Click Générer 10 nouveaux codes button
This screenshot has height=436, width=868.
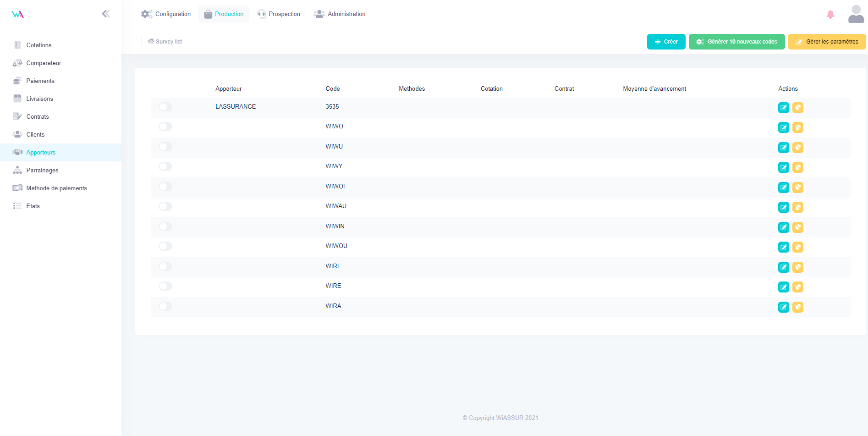[x=736, y=42]
